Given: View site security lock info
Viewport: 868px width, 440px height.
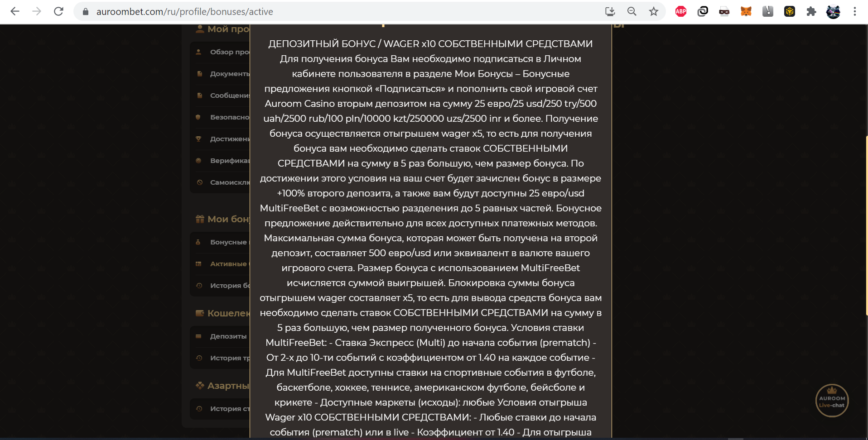Looking at the screenshot, I should tap(85, 12).
